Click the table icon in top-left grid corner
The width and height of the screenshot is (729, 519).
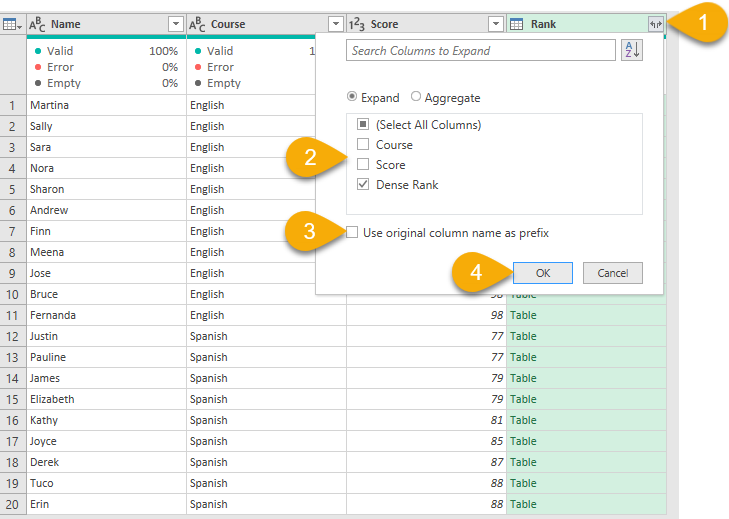(x=11, y=24)
